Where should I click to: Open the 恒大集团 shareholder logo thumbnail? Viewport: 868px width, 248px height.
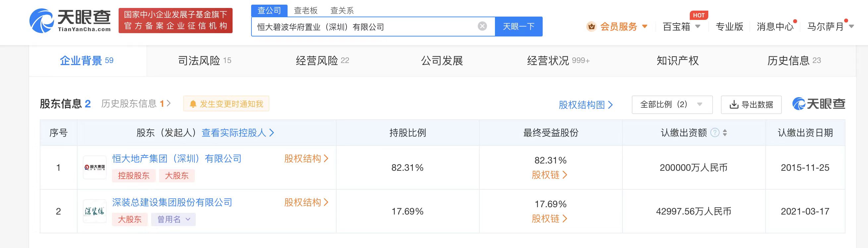click(x=95, y=167)
